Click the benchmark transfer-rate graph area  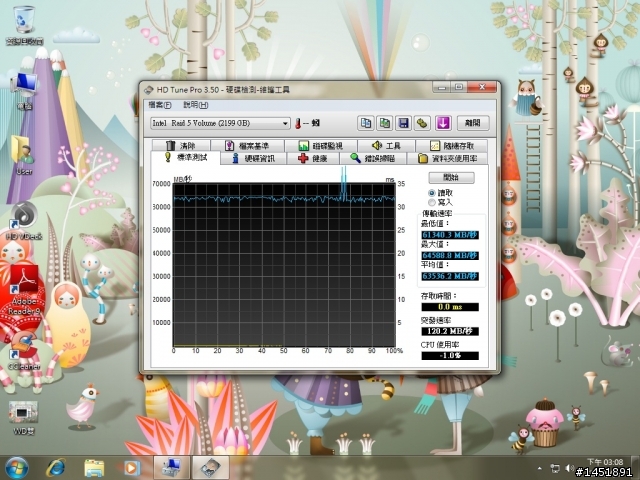click(x=284, y=265)
